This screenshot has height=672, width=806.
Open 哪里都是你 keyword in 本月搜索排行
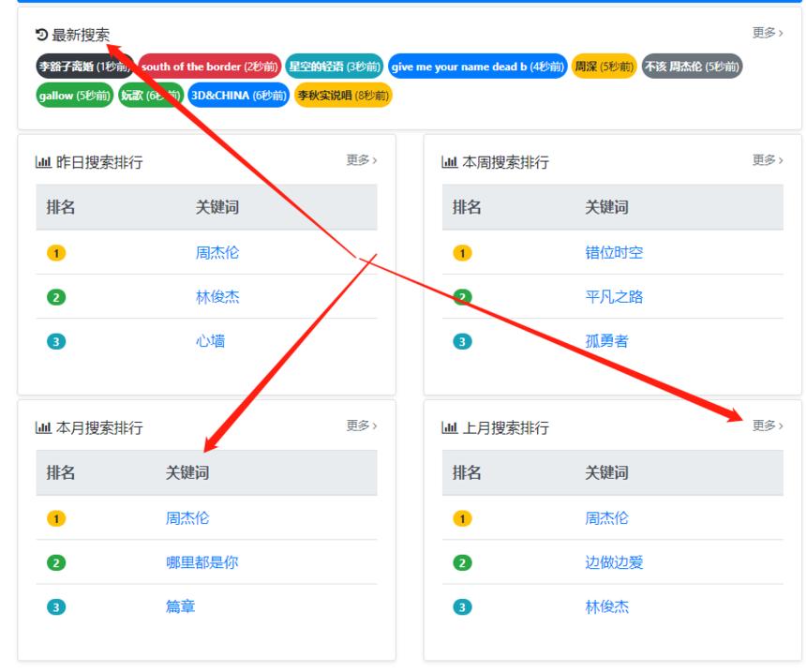[201, 563]
